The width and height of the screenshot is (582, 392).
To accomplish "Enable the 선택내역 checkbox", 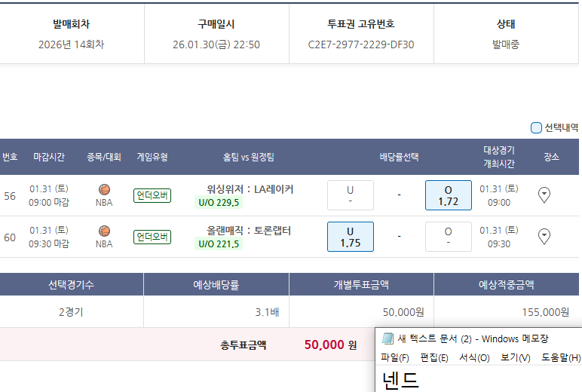I will click(537, 128).
